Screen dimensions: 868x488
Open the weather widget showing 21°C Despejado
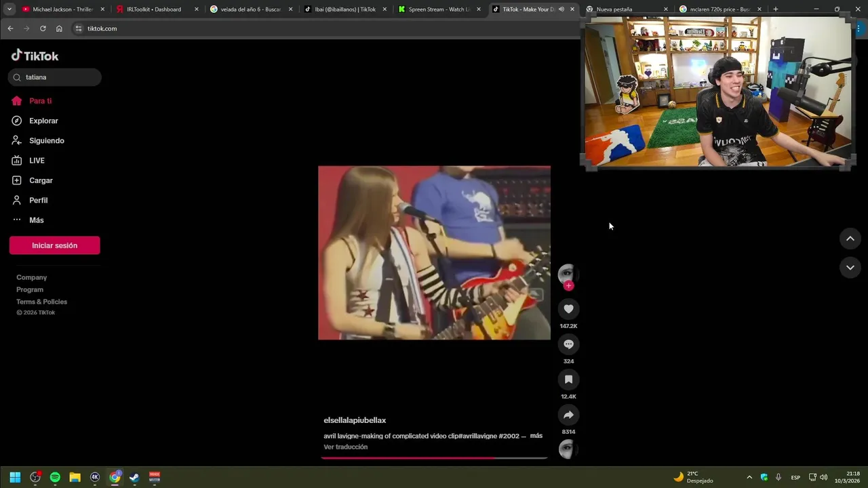point(693,477)
